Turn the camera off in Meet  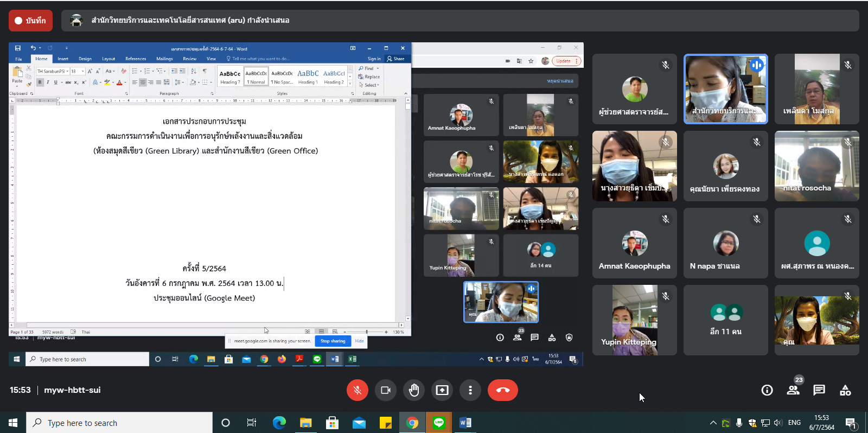pyautogui.click(x=386, y=390)
